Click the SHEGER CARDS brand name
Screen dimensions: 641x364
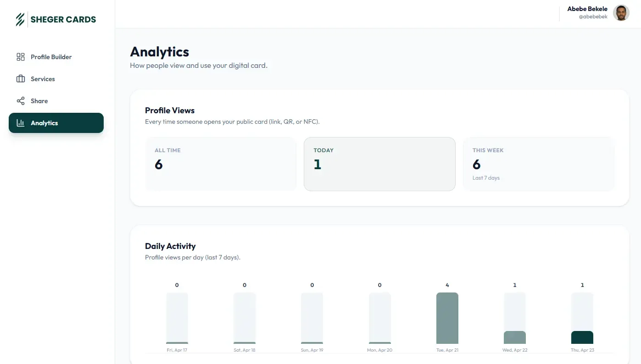(x=63, y=19)
